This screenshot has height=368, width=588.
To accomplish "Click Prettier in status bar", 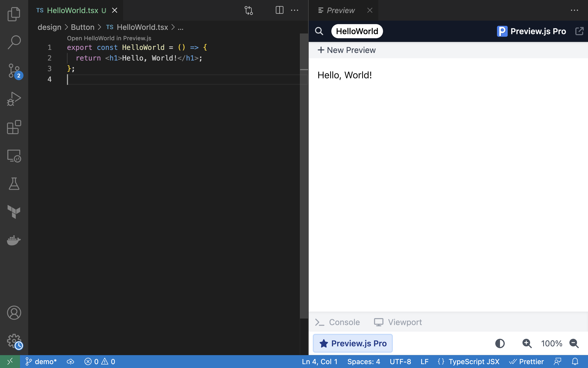I will coord(526,361).
